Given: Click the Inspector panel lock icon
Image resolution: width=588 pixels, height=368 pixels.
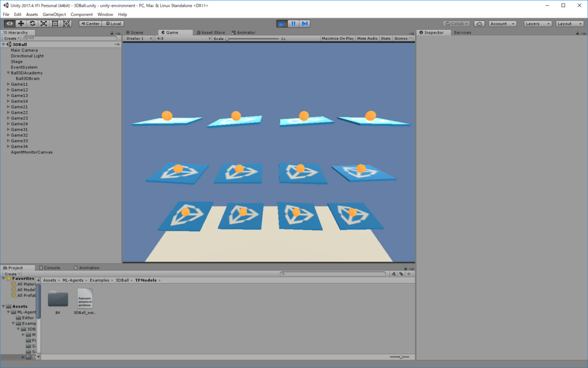Looking at the screenshot, I should coord(578,33).
